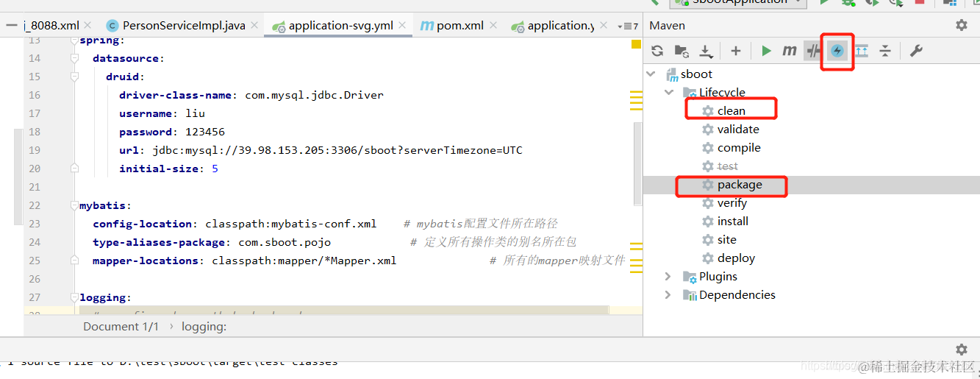Click 'classpath:mybatis-conf.xml' value
Viewport: 980px width, 379px height.
pyautogui.click(x=290, y=224)
